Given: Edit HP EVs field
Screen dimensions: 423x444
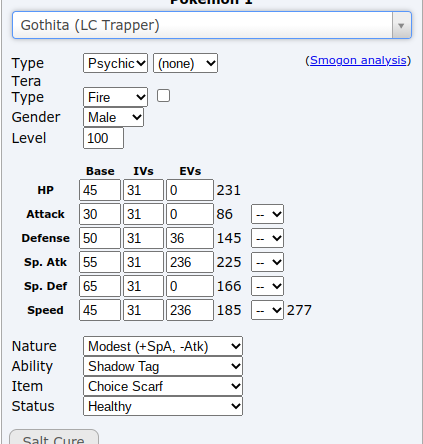Looking at the screenshot, I should tap(190, 190).
